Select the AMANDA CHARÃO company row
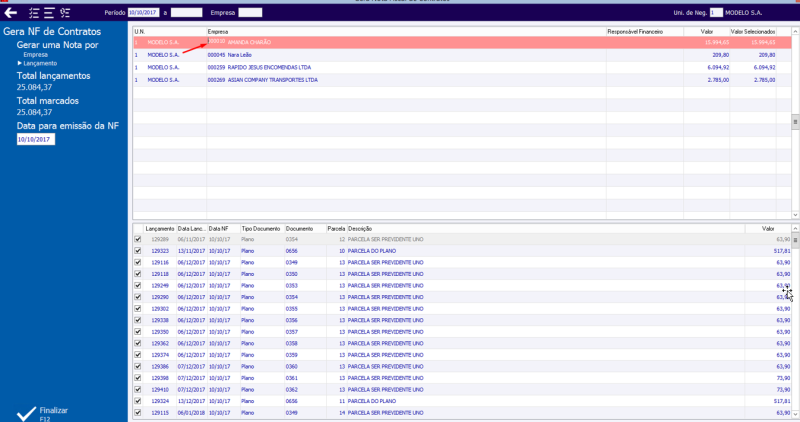The height and width of the screenshot is (422, 800). (462, 42)
